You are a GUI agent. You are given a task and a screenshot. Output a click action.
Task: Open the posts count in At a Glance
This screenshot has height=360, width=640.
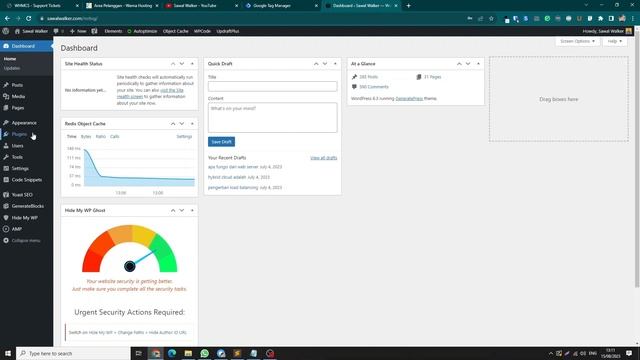pos(368,77)
